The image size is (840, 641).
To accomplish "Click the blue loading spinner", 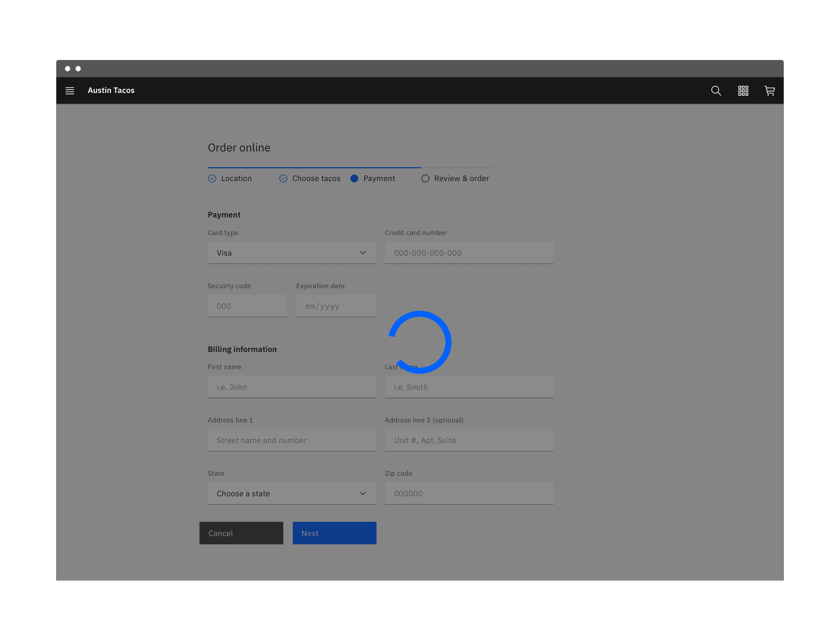I will click(420, 342).
